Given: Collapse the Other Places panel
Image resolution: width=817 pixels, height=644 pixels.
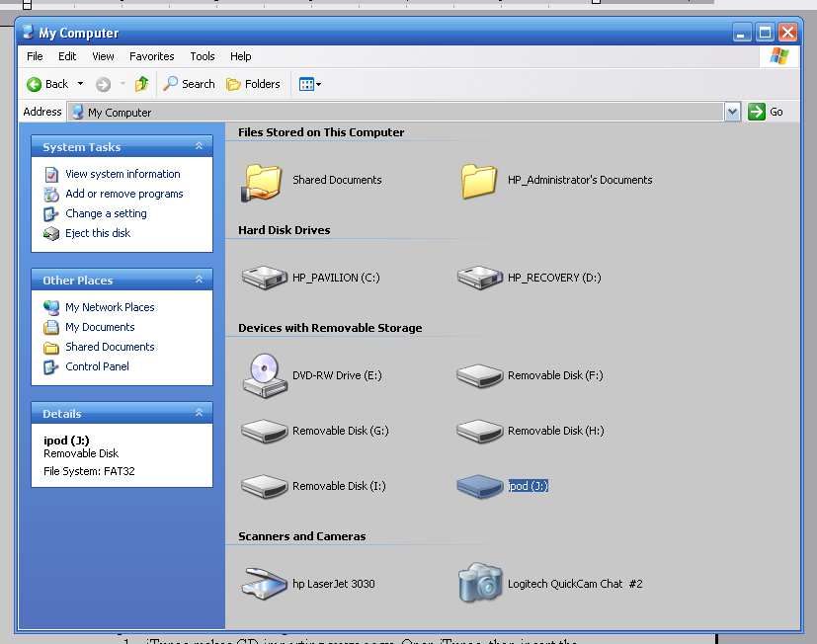Looking at the screenshot, I should [x=199, y=280].
